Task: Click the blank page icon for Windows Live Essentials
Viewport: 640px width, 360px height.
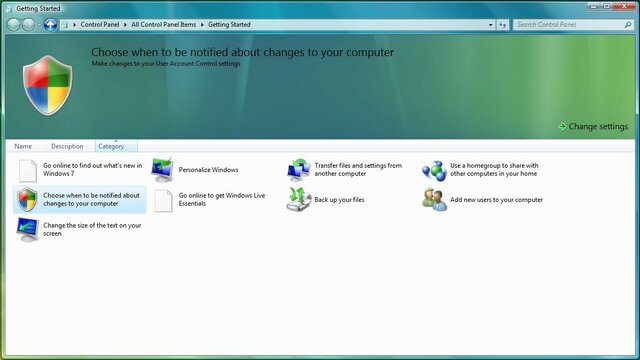Action: tap(163, 200)
